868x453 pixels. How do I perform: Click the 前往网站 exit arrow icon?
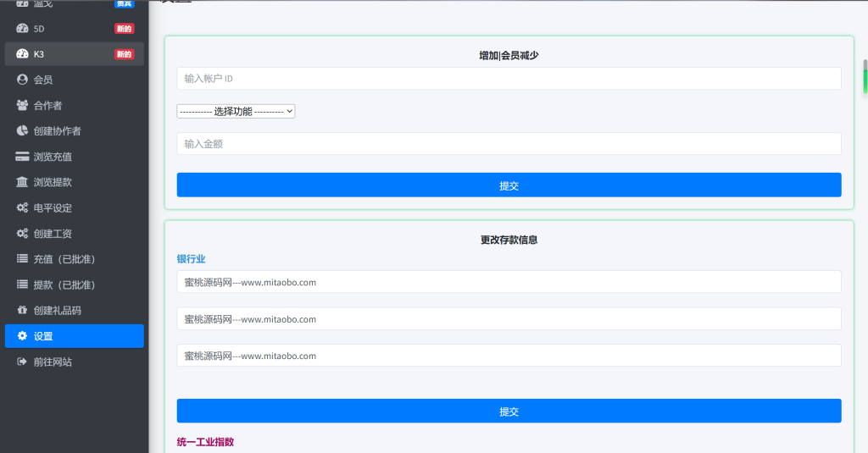click(x=23, y=362)
